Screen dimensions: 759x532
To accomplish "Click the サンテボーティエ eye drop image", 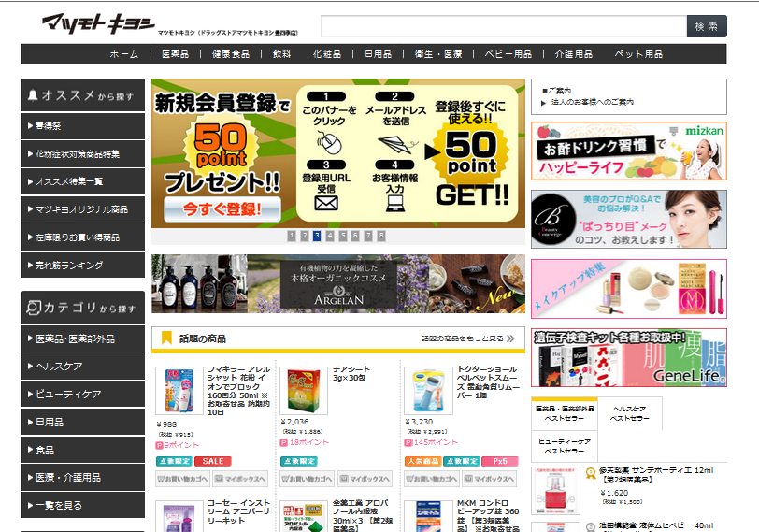I will tap(555, 491).
